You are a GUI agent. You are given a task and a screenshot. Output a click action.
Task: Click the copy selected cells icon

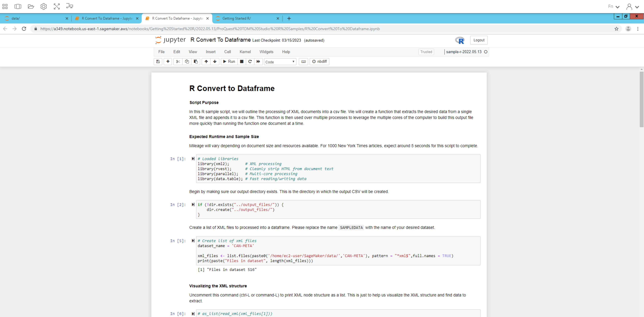tap(187, 61)
